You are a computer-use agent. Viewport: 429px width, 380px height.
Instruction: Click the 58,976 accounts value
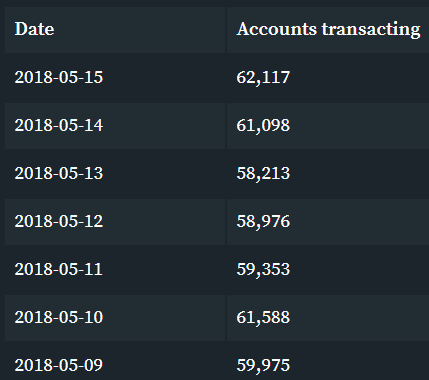click(263, 221)
